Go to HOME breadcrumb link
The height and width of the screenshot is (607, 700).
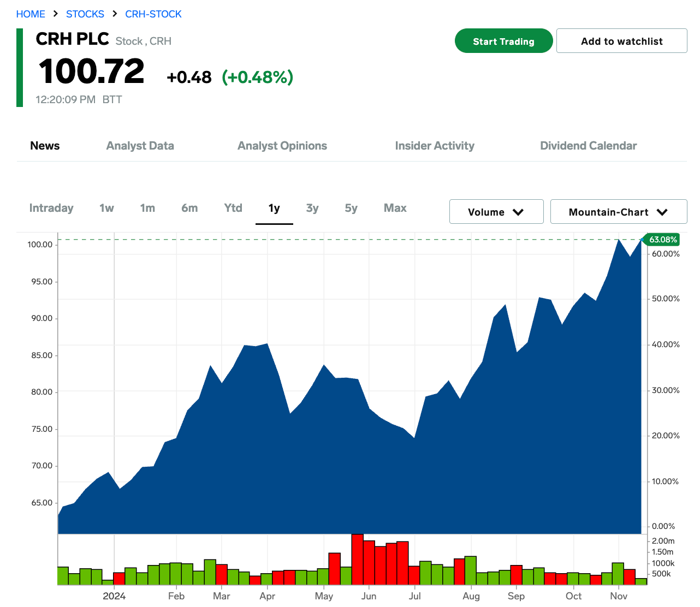31,14
